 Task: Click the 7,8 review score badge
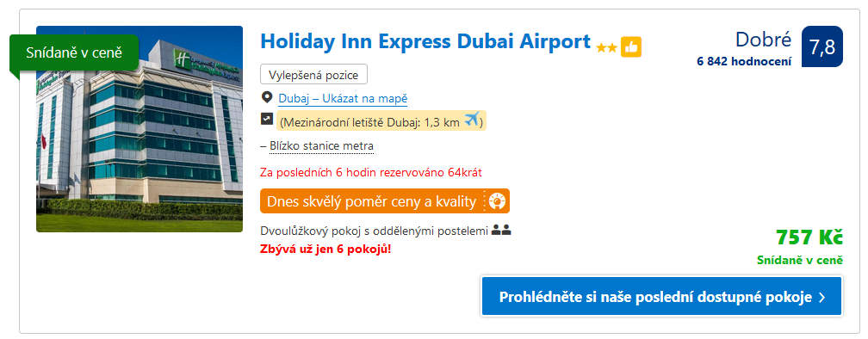pos(822,46)
